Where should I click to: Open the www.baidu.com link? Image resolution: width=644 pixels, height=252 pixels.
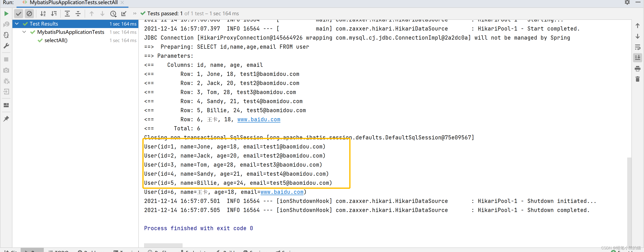coord(259,119)
